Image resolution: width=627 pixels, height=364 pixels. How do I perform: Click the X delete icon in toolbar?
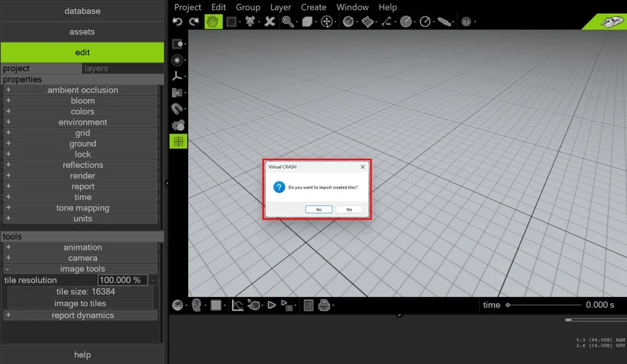(x=270, y=21)
